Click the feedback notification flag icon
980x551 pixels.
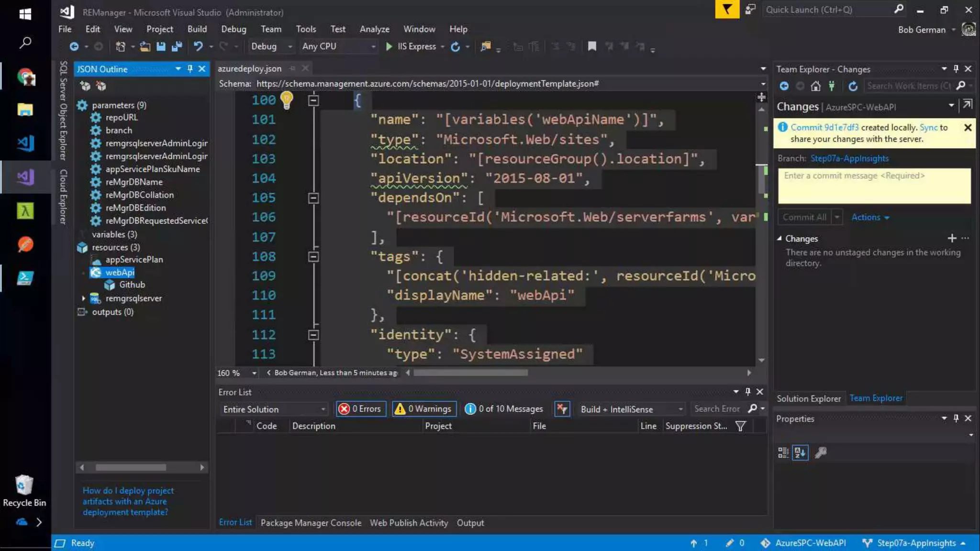click(x=726, y=10)
